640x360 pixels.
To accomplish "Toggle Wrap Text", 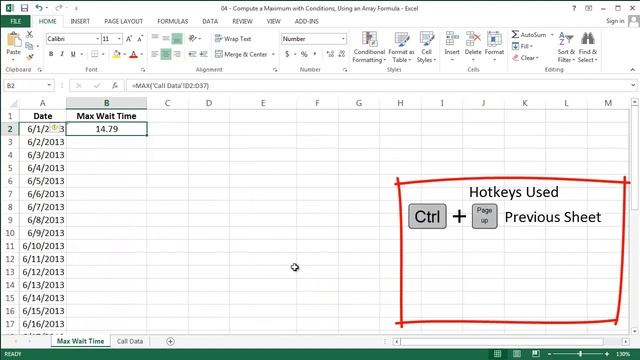I will click(233, 39).
